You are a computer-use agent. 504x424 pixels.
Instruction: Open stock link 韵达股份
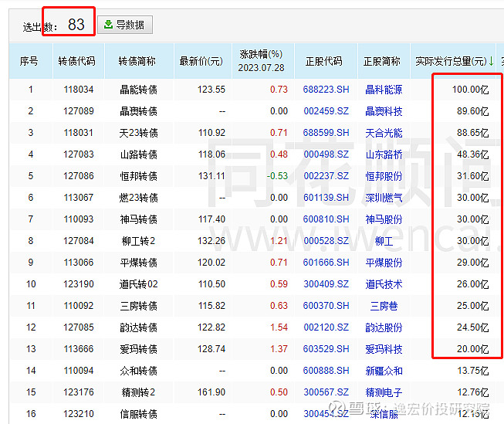coord(384,327)
